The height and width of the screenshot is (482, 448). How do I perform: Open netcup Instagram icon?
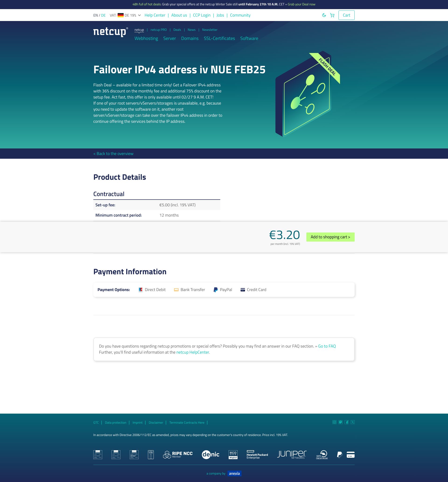[334, 422]
